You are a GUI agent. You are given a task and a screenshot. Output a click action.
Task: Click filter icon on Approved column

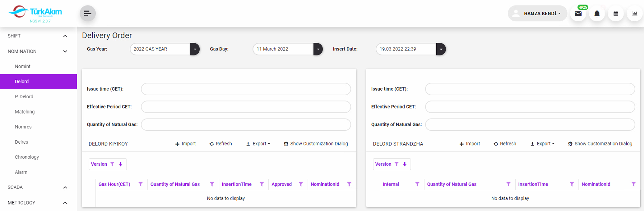pos(301,184)
